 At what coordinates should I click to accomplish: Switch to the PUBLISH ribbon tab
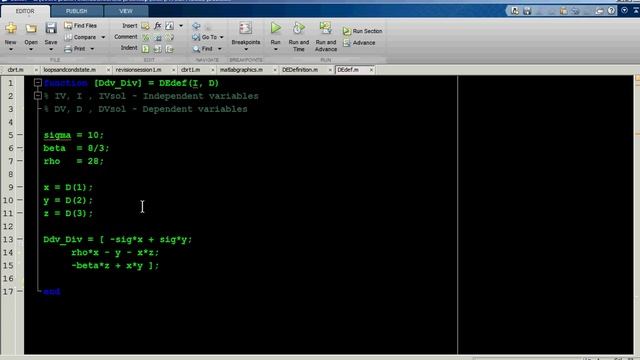tap(76, 11)
